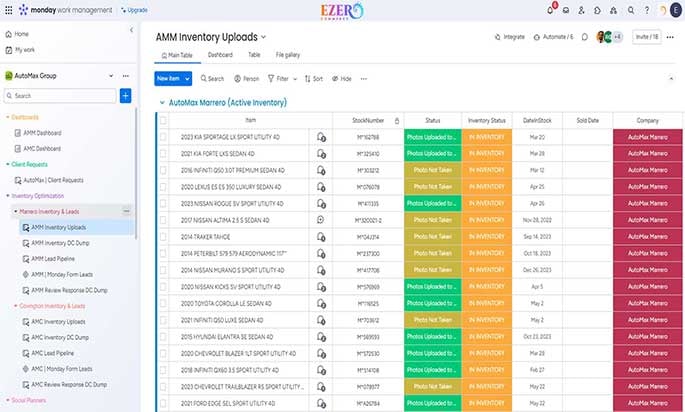Open the inbox tray icon

(x=566, y=10)
